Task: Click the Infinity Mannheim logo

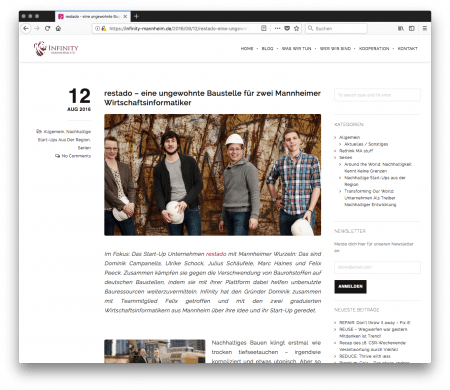Action: [56, 49]
